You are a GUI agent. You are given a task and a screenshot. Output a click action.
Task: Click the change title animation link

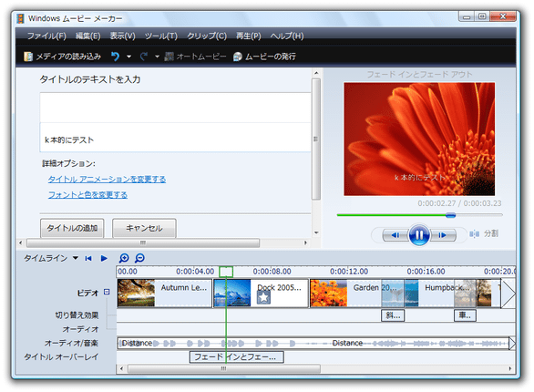[107, 180]
